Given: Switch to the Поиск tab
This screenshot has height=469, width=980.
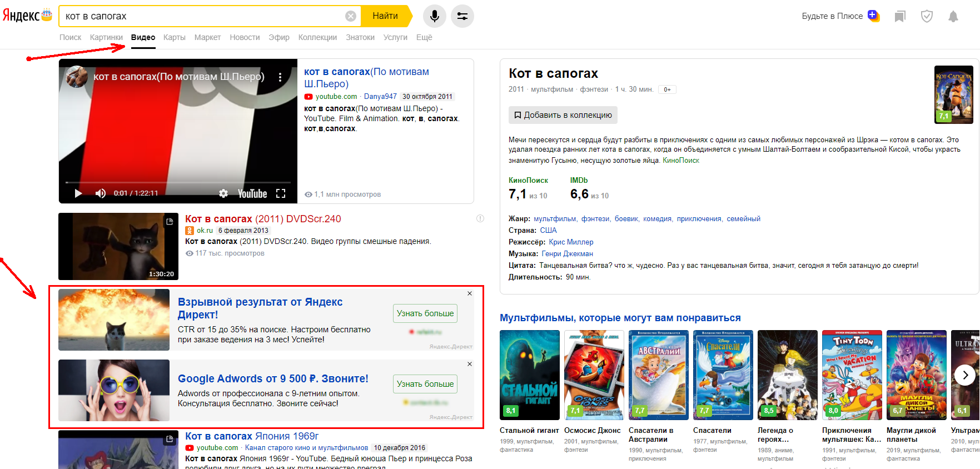Looking at the screenshot, I should [71, 37].
